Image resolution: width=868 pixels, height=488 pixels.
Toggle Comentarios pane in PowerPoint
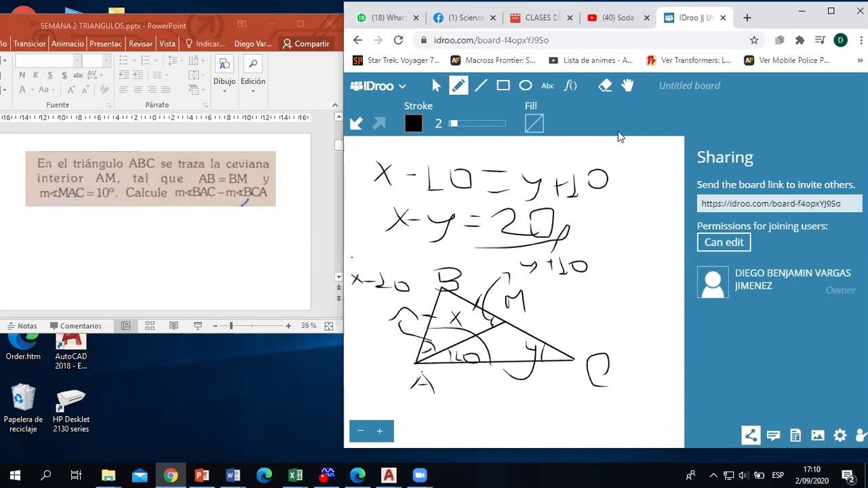(75, 326)
